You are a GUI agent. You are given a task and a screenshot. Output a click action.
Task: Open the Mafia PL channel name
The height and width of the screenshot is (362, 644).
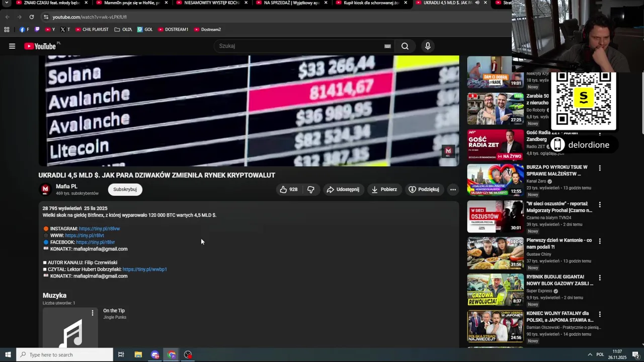(x=66, y=187)
